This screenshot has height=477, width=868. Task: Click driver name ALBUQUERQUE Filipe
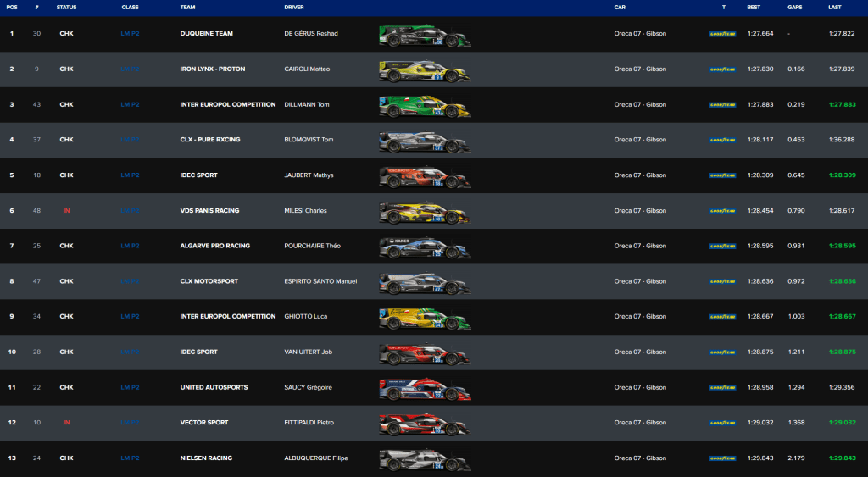coord(316,458)
